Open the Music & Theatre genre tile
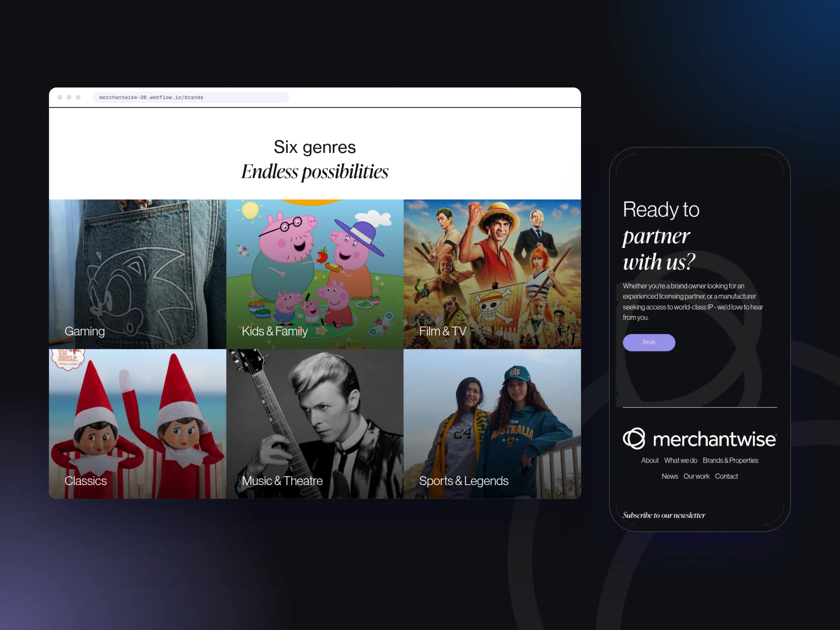This screenshot has height=630, width=840. tap(315, 424)
